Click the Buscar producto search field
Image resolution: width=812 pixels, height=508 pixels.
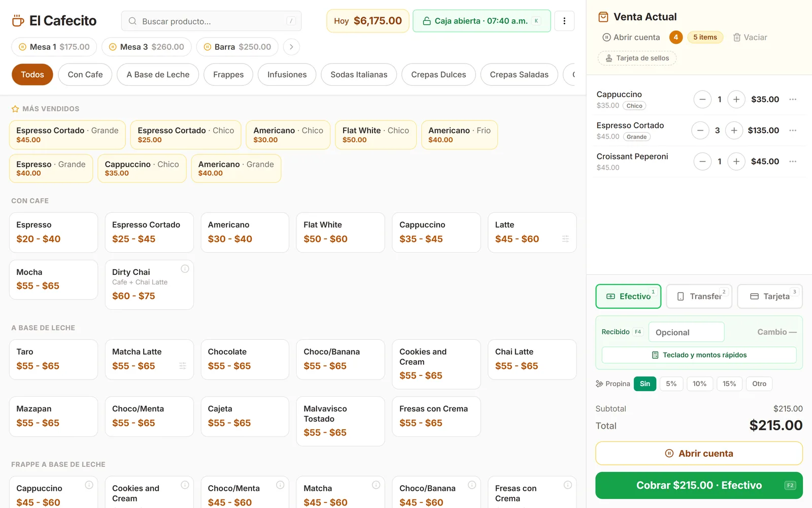[211, 21]
